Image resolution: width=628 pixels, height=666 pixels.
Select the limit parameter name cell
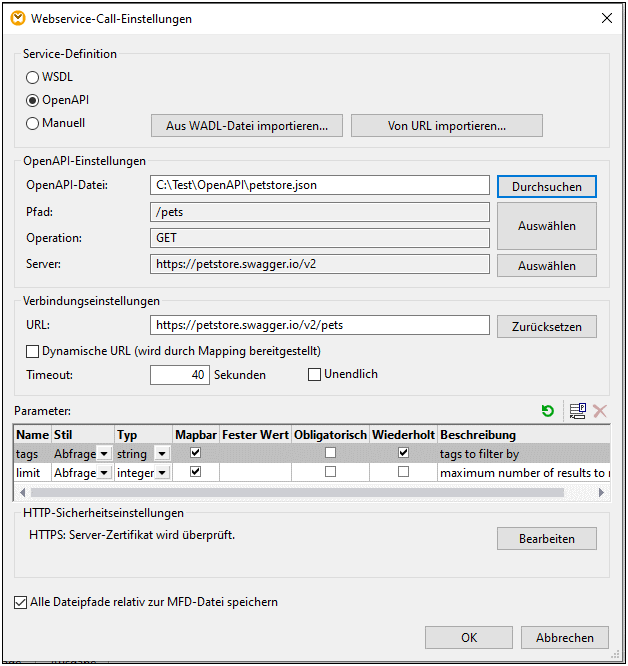tap(32, 472)
